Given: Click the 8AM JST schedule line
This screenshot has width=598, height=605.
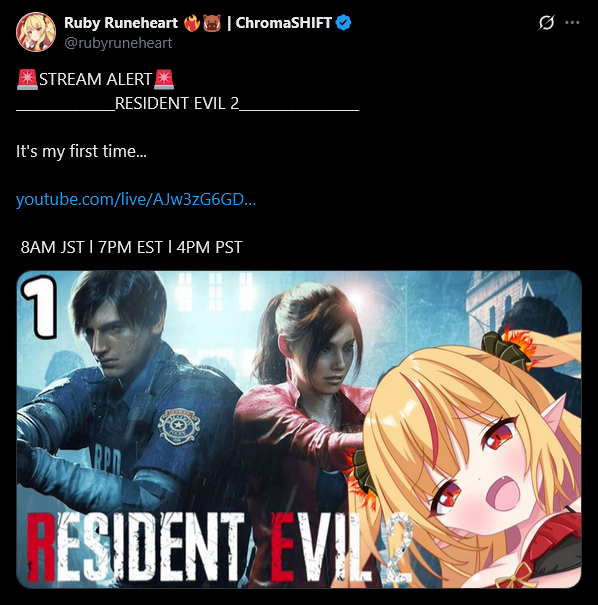Looking at the screenshot, I should click(x=131, y=247).
